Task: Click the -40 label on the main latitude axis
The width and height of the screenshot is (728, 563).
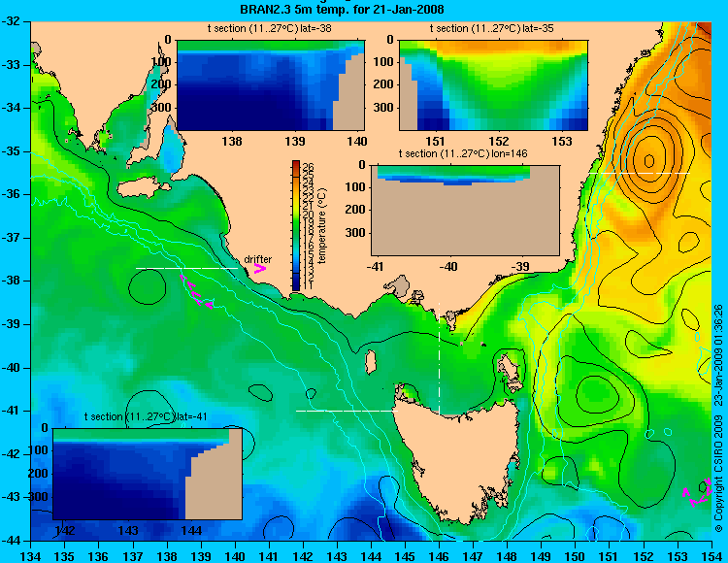Action: 13,368
